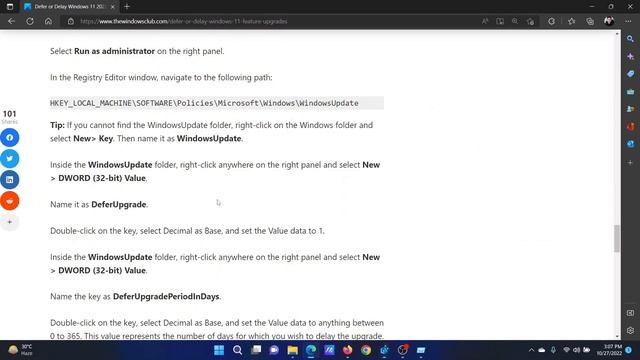
Task: Start Read aloud from toolbar
Action: 485,21
